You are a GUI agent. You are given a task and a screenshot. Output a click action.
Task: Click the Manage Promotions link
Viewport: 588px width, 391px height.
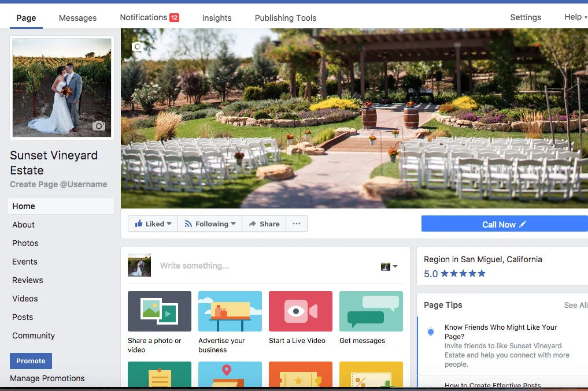tap(47, 378)
